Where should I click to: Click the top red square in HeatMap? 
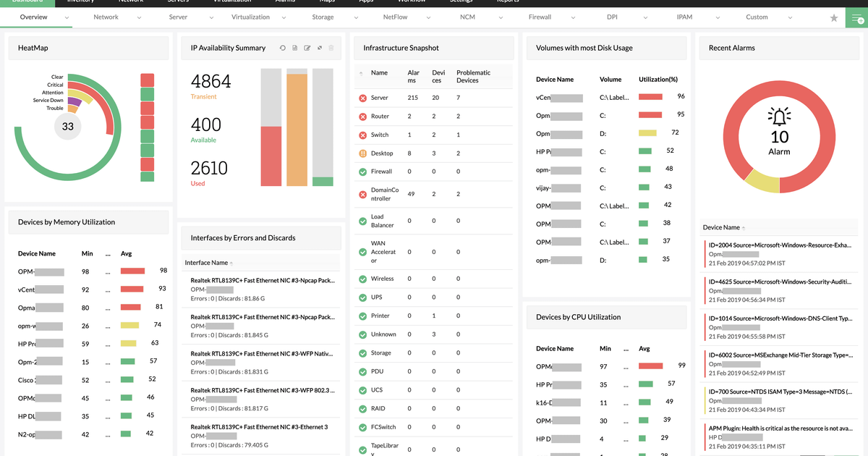pos(148,80)
